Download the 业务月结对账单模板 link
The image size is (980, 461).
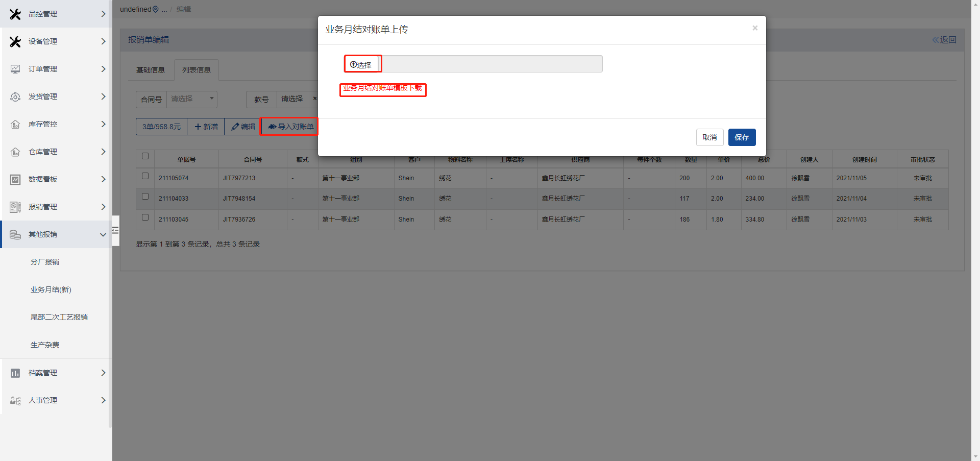pyautogui.click(x=382, y=88)
